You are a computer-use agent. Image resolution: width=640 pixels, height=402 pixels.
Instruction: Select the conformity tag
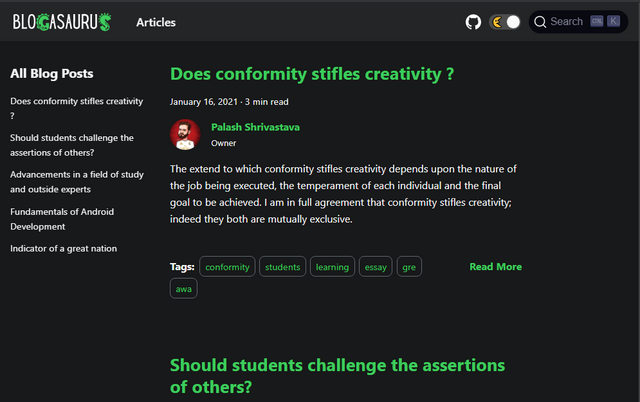coord(227,267)
